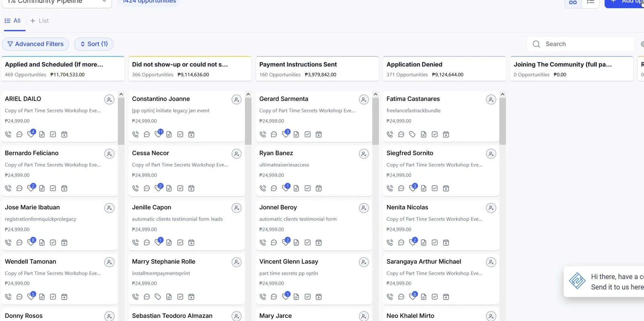
Task: Click owner avatar icon on Wendell Tamonan card
Action: [109, 262]
